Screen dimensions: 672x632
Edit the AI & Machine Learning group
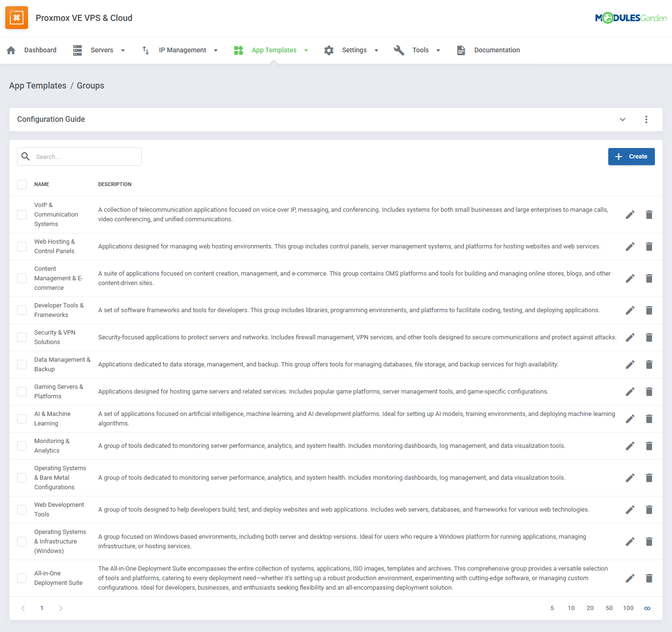pyautogui.click(x=630, y=418)
